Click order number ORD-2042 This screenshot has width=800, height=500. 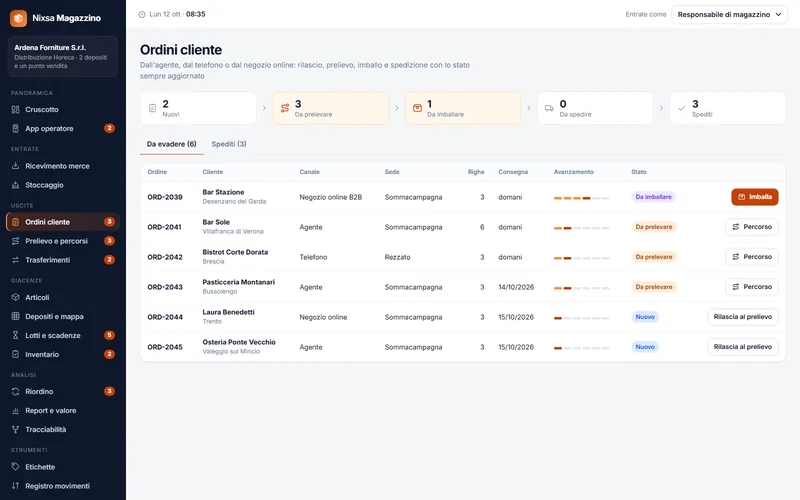165,257
